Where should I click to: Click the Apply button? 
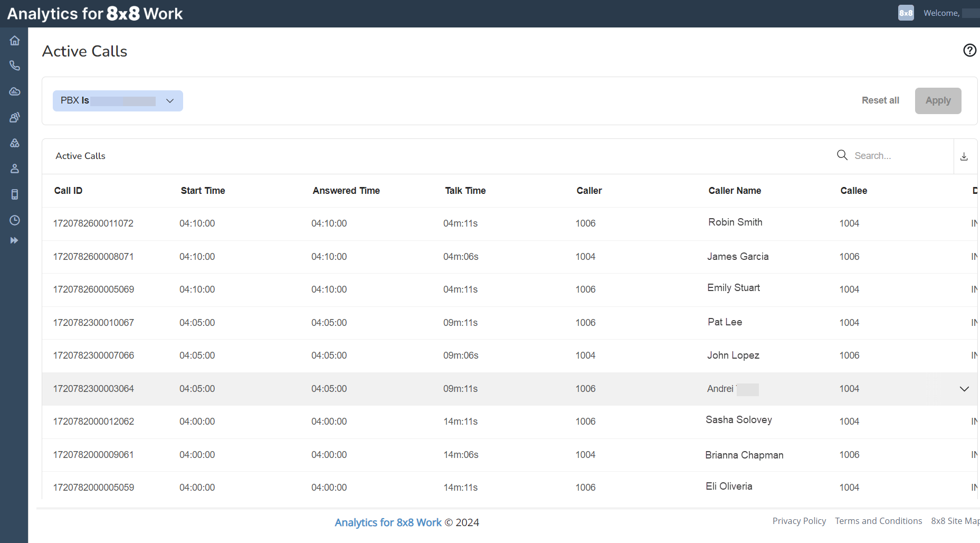(938, 100)
